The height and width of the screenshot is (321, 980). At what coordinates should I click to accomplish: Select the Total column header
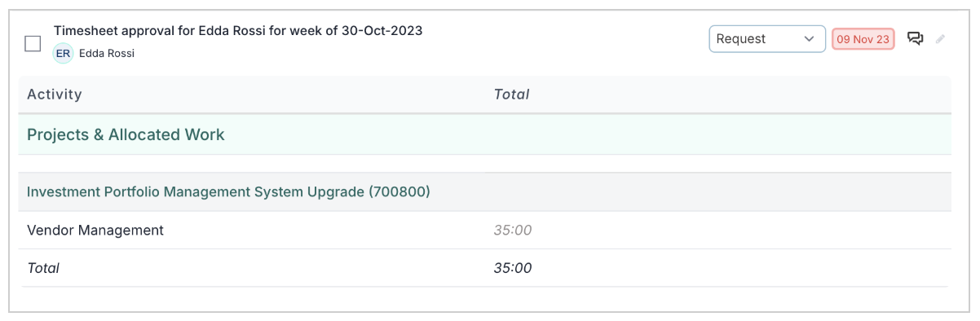(x=511, y=95)
